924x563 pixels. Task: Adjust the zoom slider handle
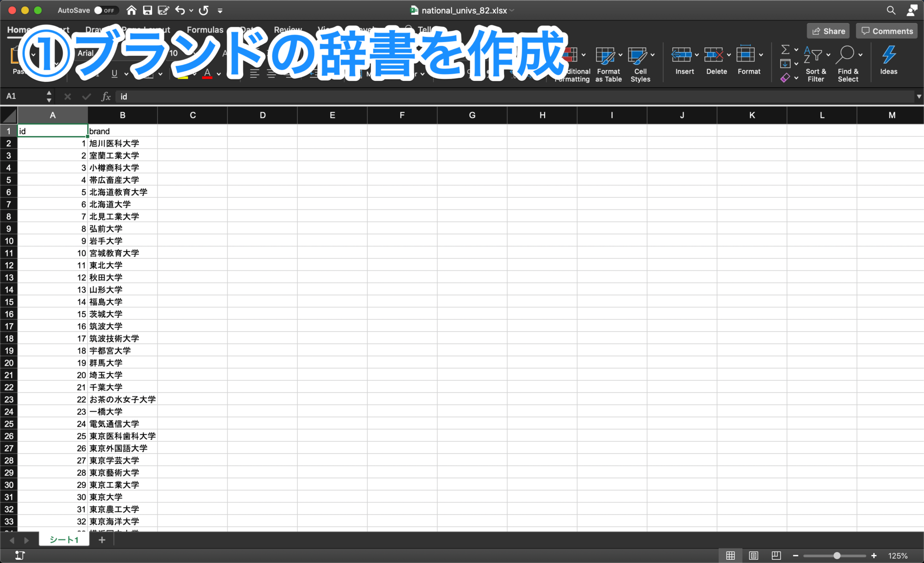837,555
